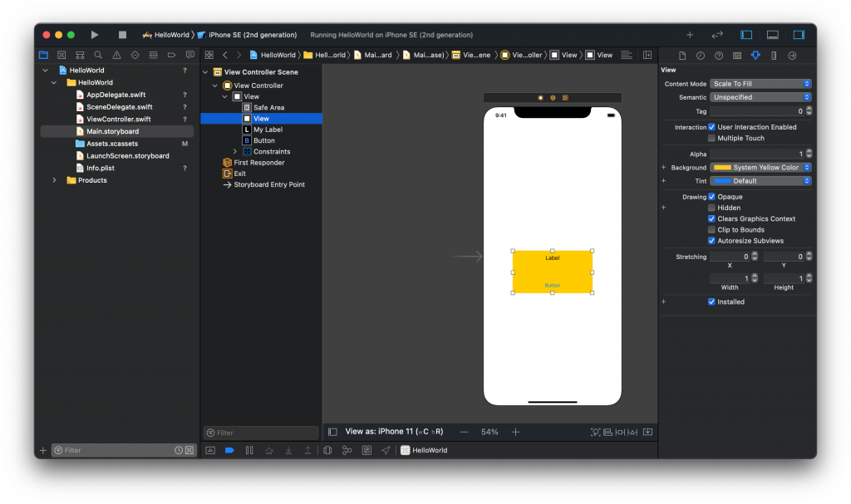Select My Label in document outline

(268, 130)
